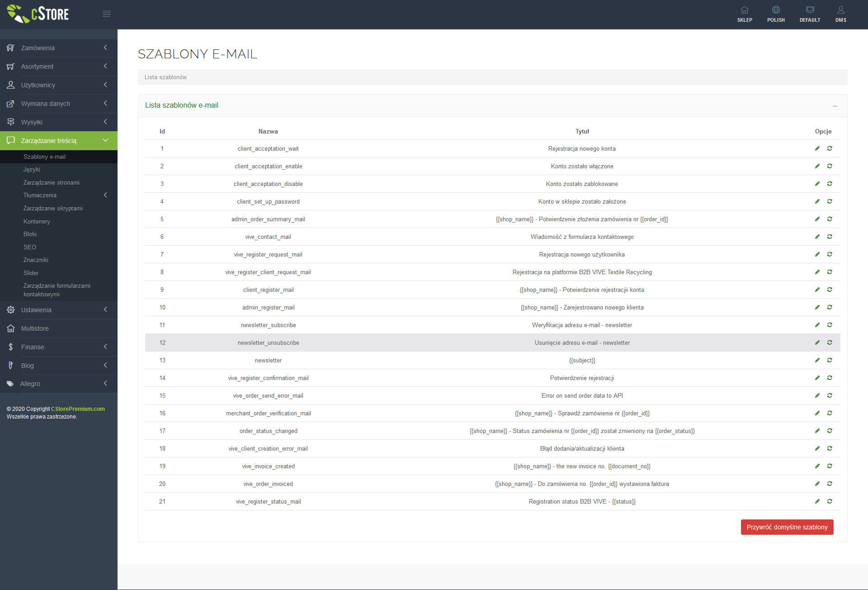Open Zarządzanie stronami
This screenshot has height=590, width=868.
click(x=59, y=182)
